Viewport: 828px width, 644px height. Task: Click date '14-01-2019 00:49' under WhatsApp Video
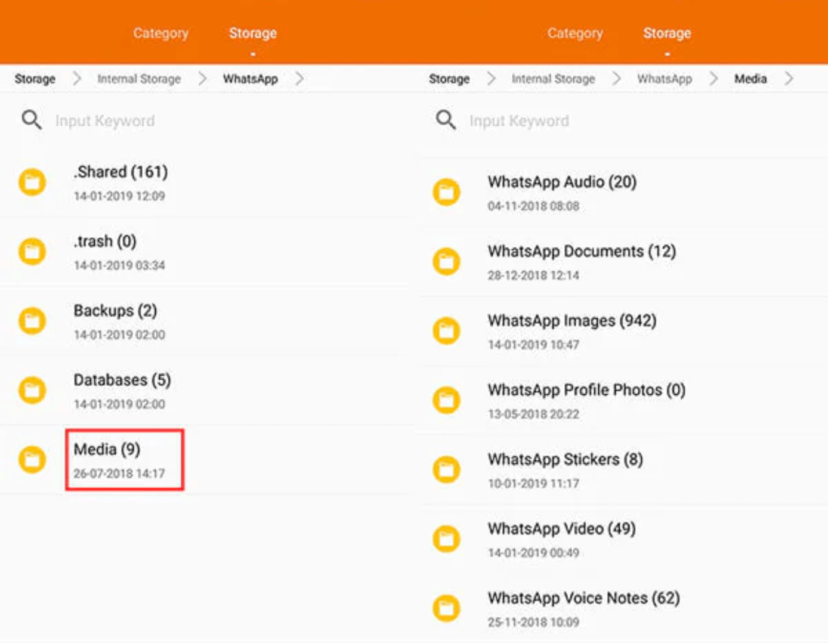pos(533,553)
